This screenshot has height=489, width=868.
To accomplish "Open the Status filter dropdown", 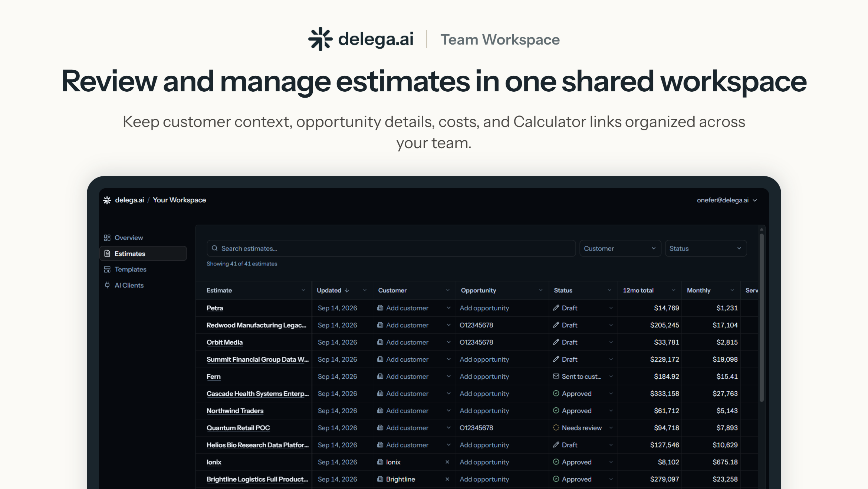I will click(x=706, y=248).
